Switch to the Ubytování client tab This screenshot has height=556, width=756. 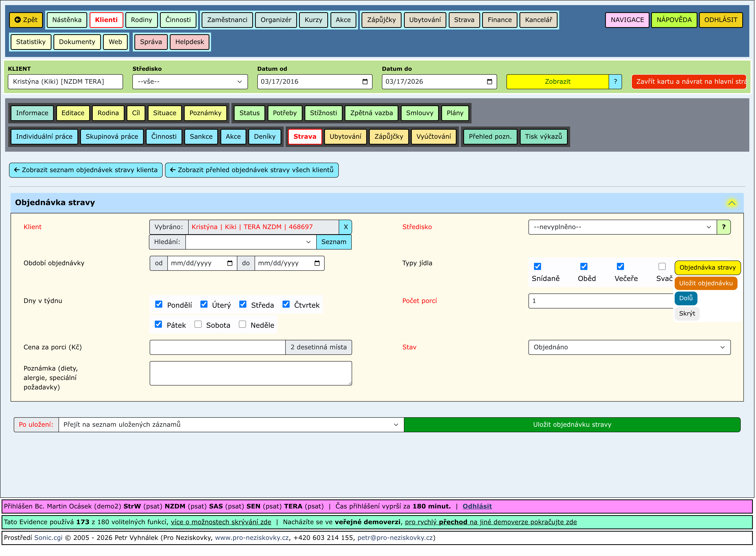point(345,137)
